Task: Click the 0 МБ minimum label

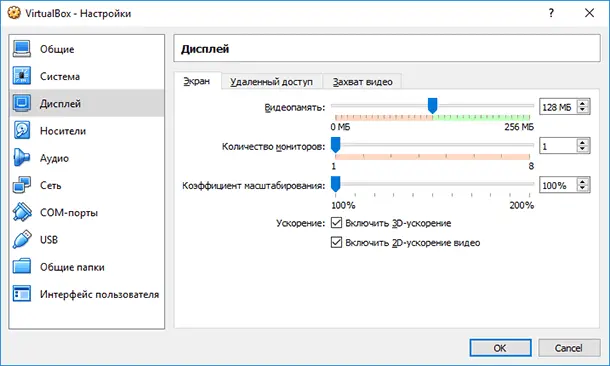Action: coord(340,127)
